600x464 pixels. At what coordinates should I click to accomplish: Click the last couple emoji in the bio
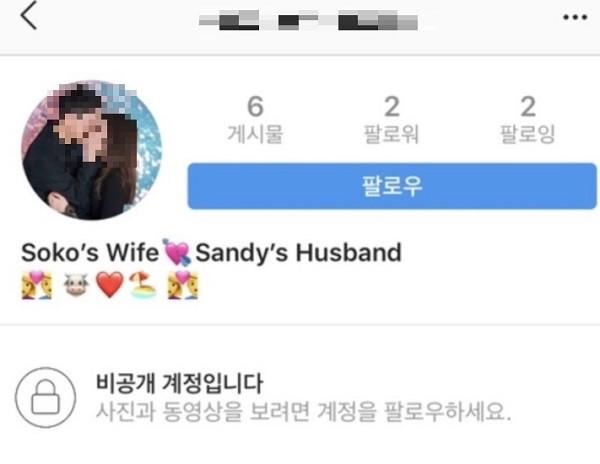click(x=183, y=285)
